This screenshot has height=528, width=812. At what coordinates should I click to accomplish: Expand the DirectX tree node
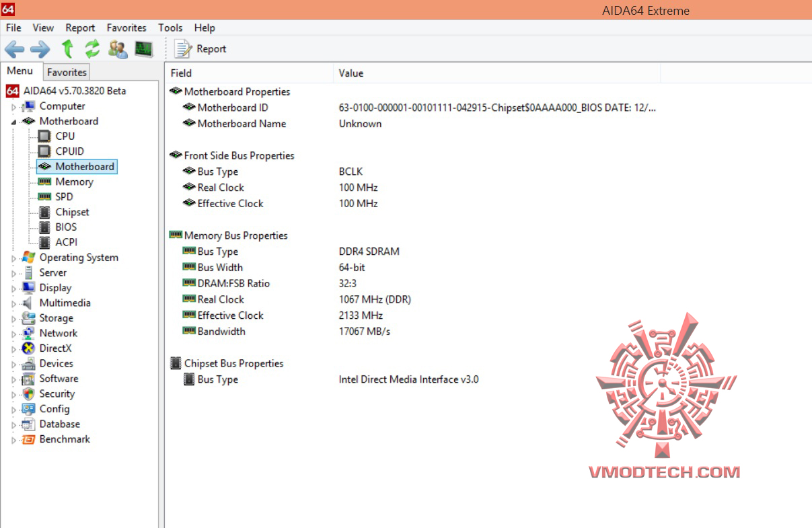coord(14,349)
